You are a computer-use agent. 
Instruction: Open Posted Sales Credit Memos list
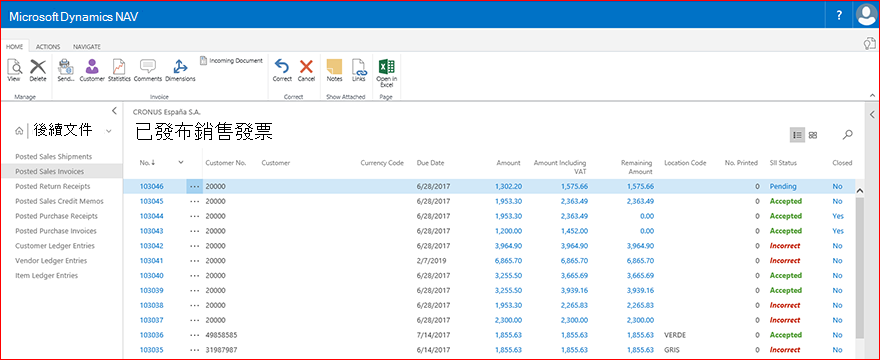59,201
